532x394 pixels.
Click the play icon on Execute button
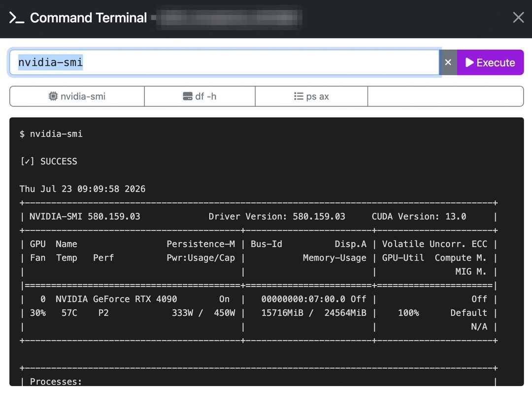pyautogui.click(x=469, y=63)
